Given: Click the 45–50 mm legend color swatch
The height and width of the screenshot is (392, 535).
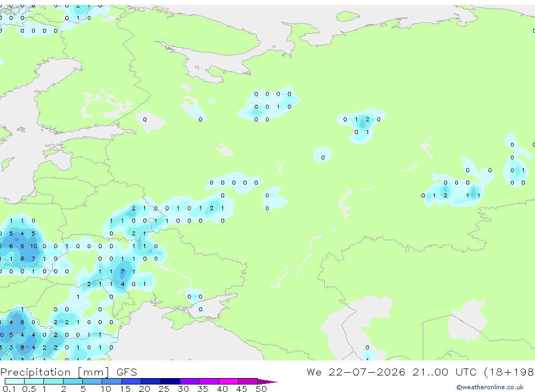Looking at the screenshot, I should pos(248,381).
